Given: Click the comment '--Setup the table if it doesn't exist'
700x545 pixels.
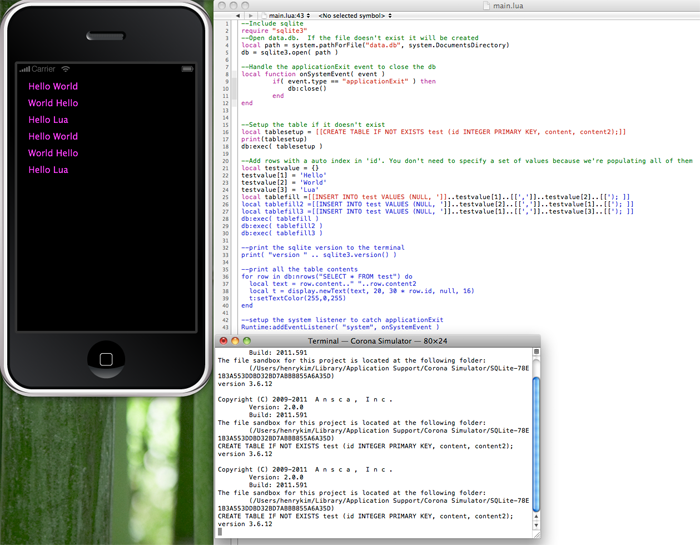Looking at the screenshot, I should [313, 125].
